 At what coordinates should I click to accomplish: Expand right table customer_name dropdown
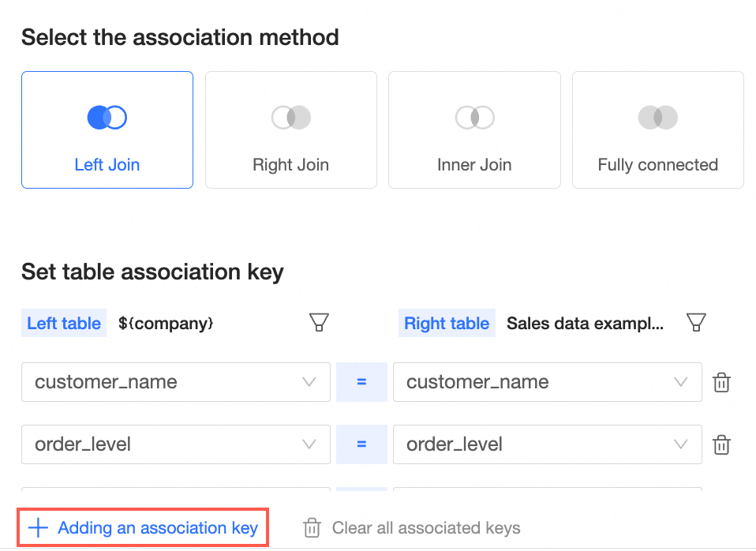click(681, 383)
